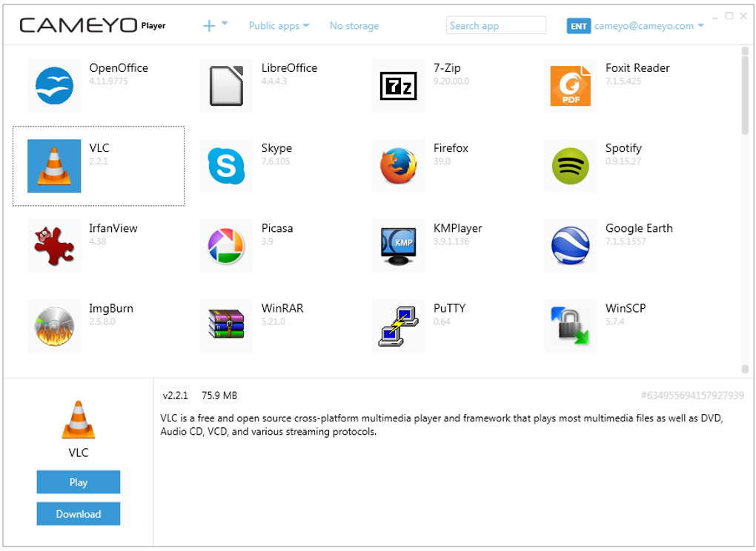The width and height of the screenshot is (756, 551).
Task: Close the Cameyo Player window
Action: [743, 16]
